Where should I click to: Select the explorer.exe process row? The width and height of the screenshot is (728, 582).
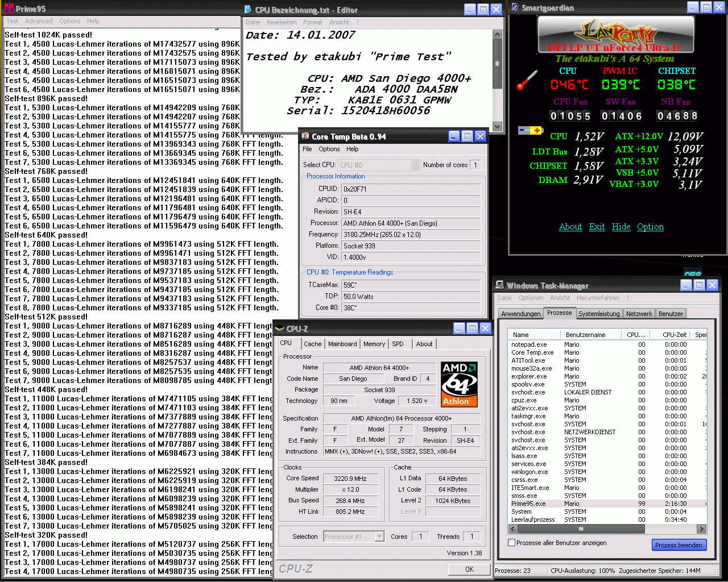(x=607, y=376)
